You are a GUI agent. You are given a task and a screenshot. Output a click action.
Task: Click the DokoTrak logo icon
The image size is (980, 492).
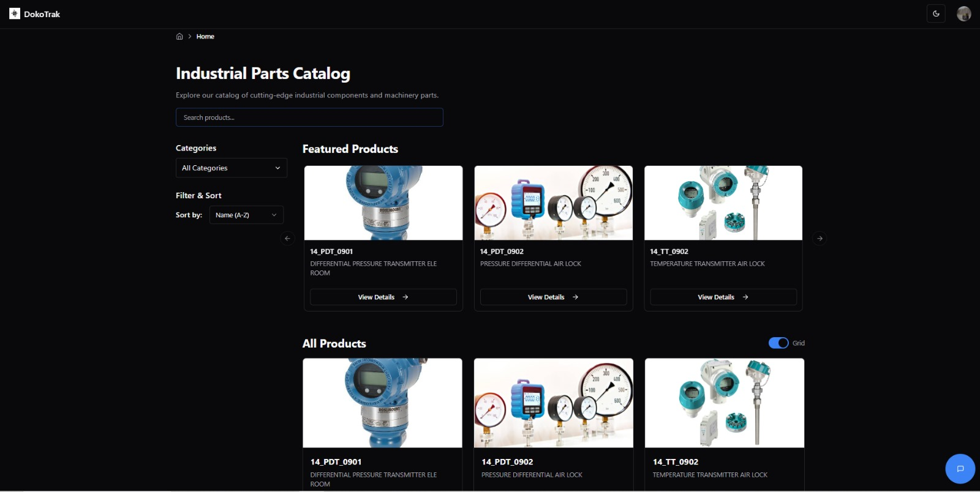15,13
